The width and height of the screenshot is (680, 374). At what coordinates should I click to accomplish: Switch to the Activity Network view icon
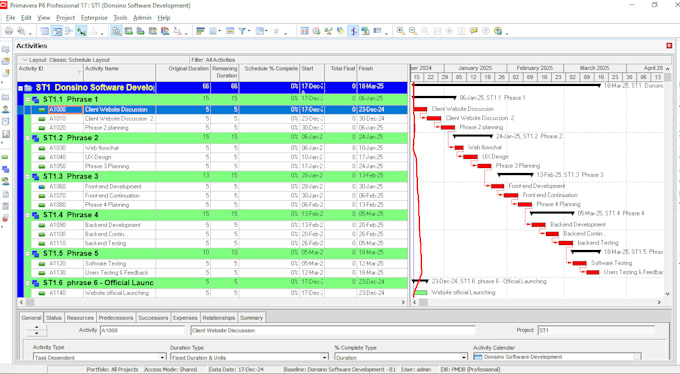(69, 31)
